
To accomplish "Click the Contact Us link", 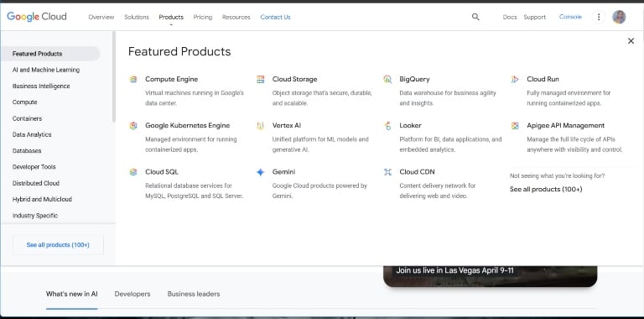I will (275, 17).
